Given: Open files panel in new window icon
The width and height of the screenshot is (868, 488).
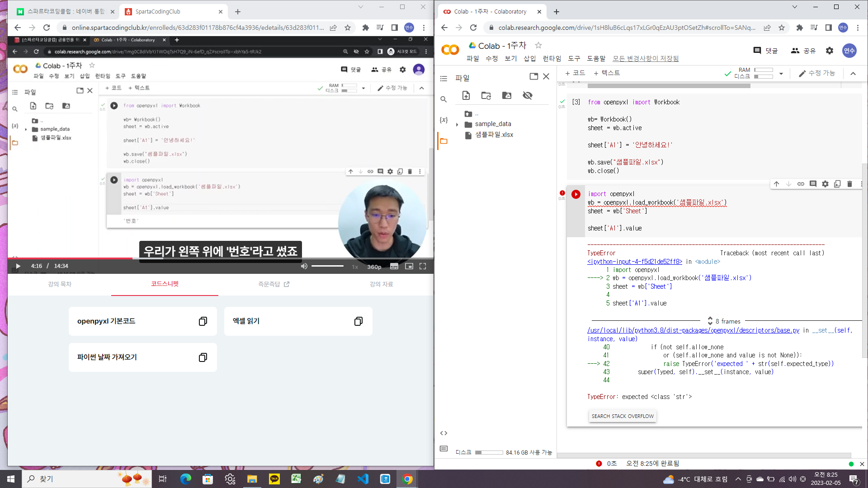Looking at the screenshot, I should tap(533, 76).
